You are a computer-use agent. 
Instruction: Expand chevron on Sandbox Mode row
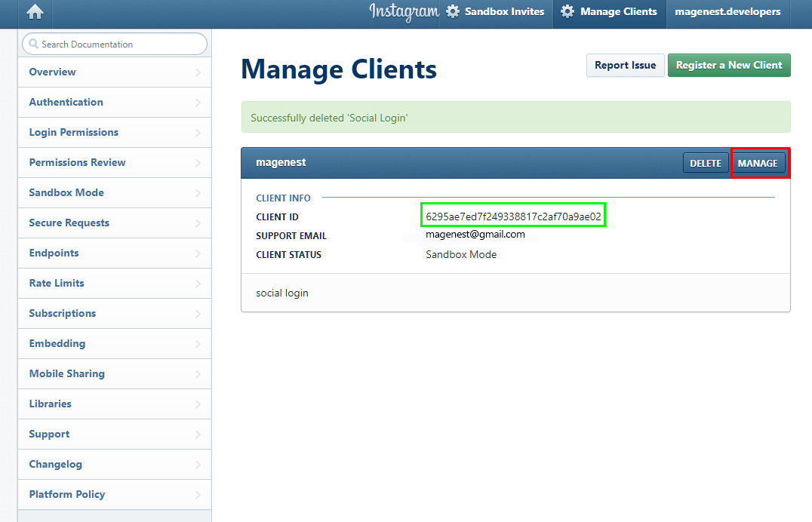tap(198, 193)
